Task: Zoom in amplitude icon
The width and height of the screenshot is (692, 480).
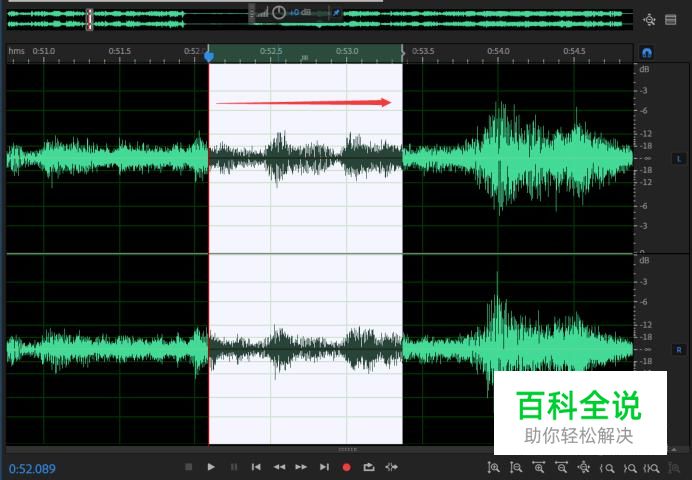Action: [x=493, y=467]
